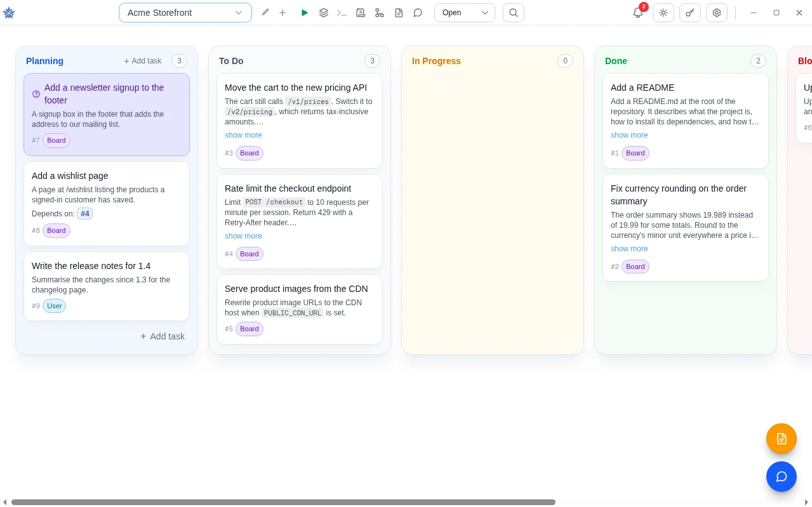Open notifications from the bell icon
The height and width of the screenshot is (507, 812).
pyautogui.click(x=638, y=13)
